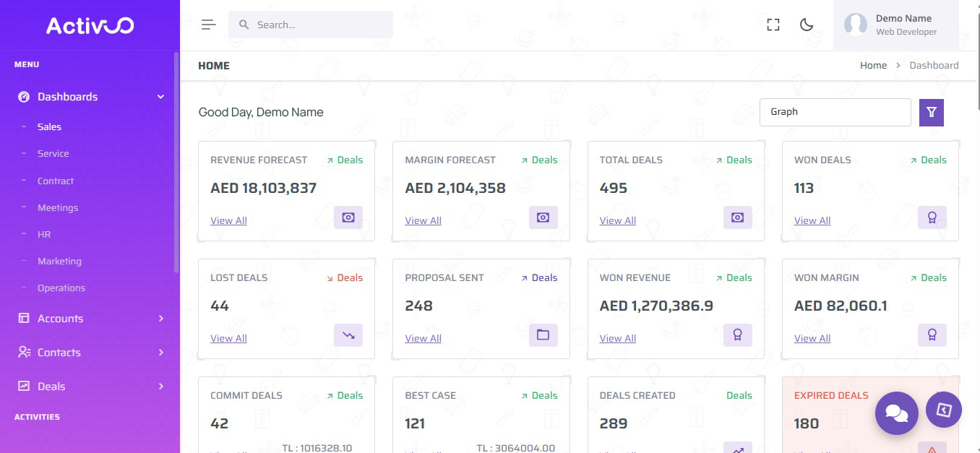Click View All under Total Deals

pyautogui.click(x=618, y=221)
